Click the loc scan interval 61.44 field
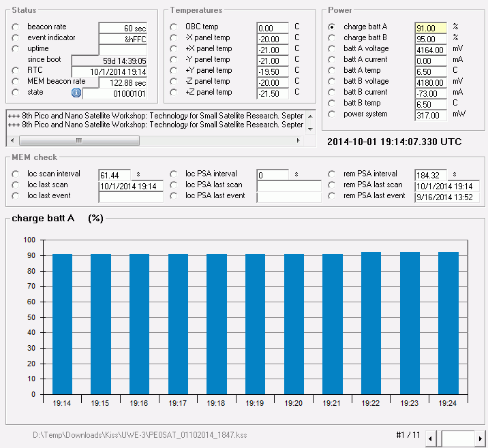 pos(115,176)
